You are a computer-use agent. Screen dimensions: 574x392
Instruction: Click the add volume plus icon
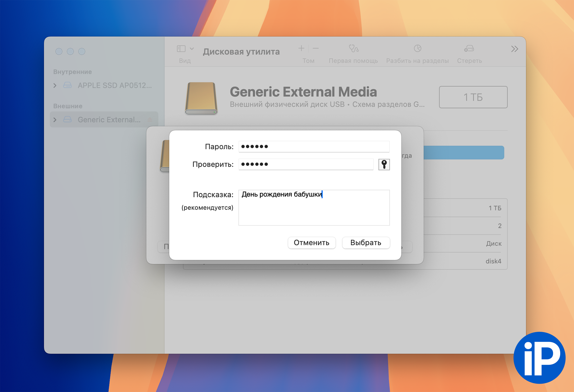301,48
